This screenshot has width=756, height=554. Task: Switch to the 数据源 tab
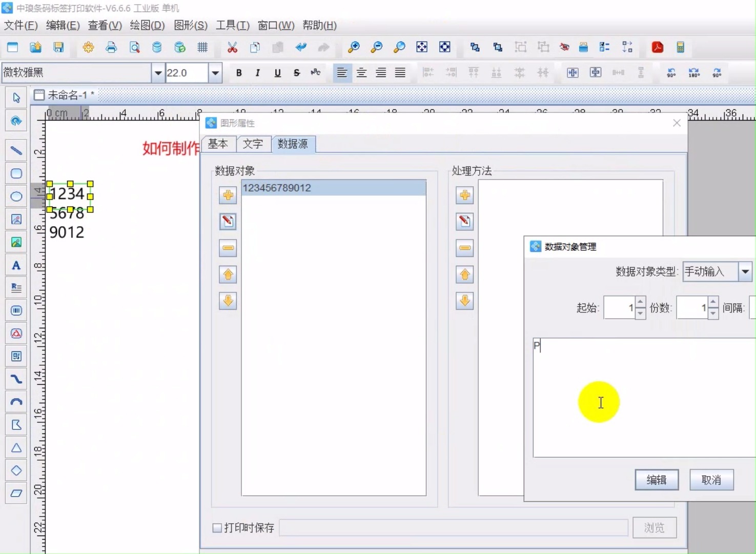pyautogui.click(x=293, y=144)
